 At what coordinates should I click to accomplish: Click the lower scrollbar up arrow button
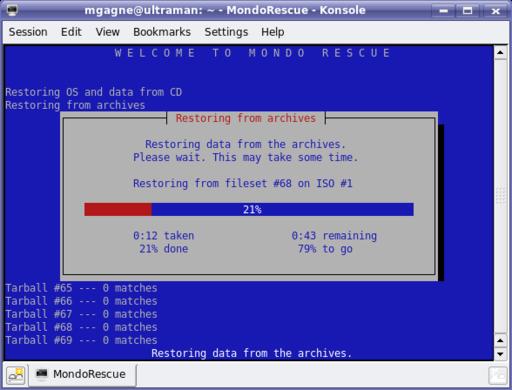(x=500, y=341)
